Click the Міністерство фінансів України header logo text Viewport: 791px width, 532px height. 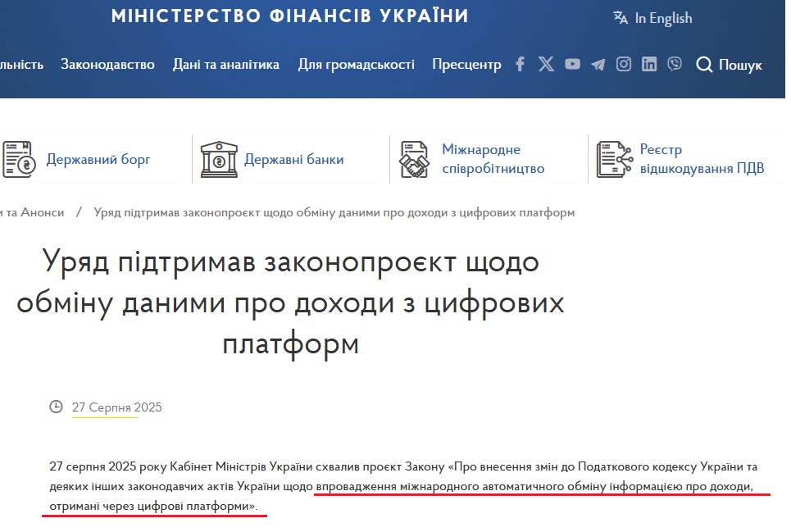(x=289, y=15)
